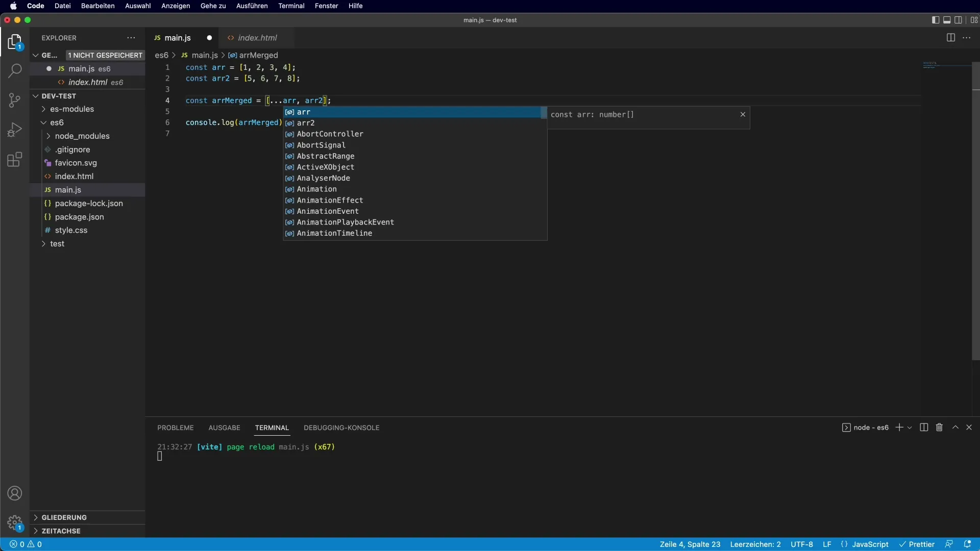Screen dimensions: 980x551
Task: Open .gitignore in file tree
Action: pos(72,149)
